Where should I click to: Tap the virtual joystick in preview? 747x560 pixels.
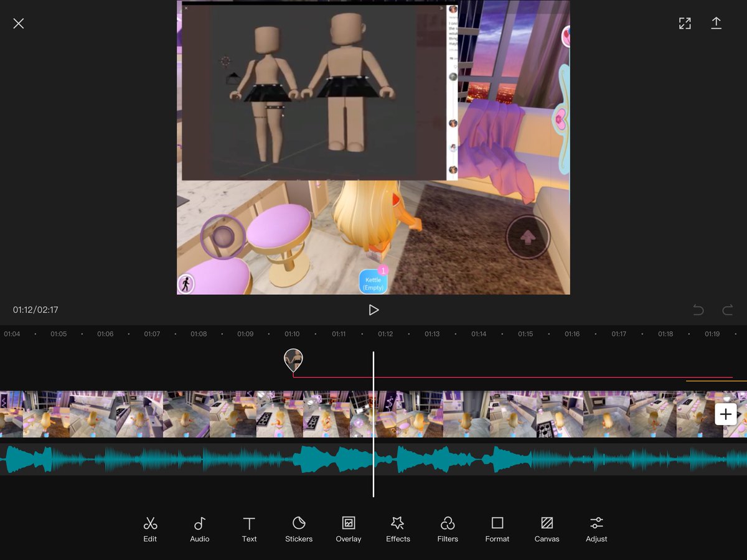click(x=223, y=236)
